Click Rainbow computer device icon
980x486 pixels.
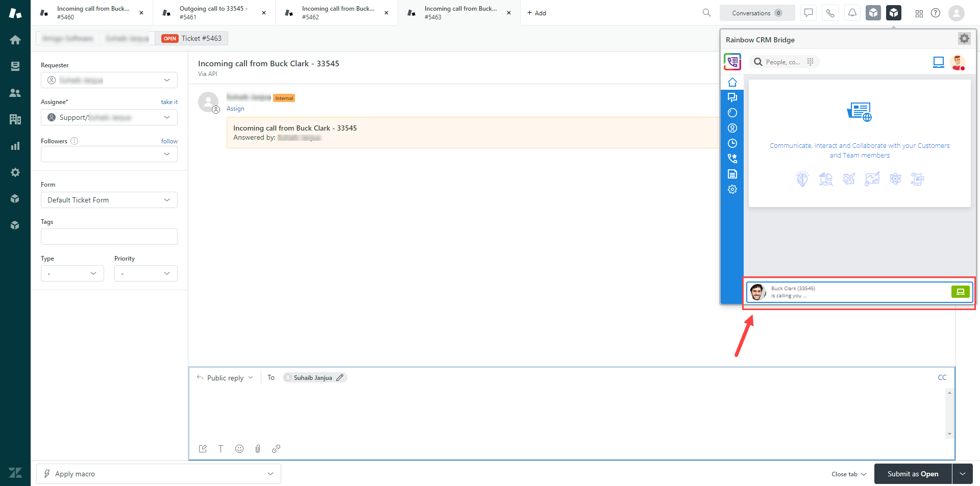939,62
